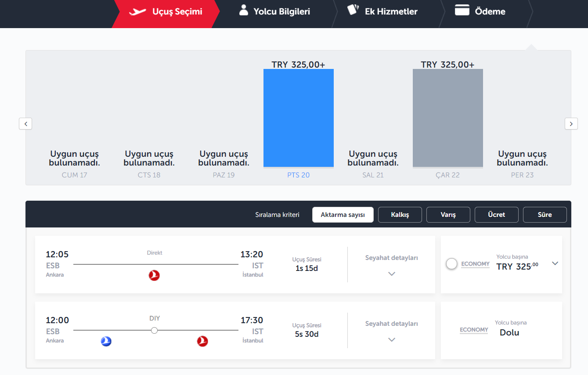Click the airplane icon in Uçuş Seçimi step
588x375 pixels.
point(137,11)
